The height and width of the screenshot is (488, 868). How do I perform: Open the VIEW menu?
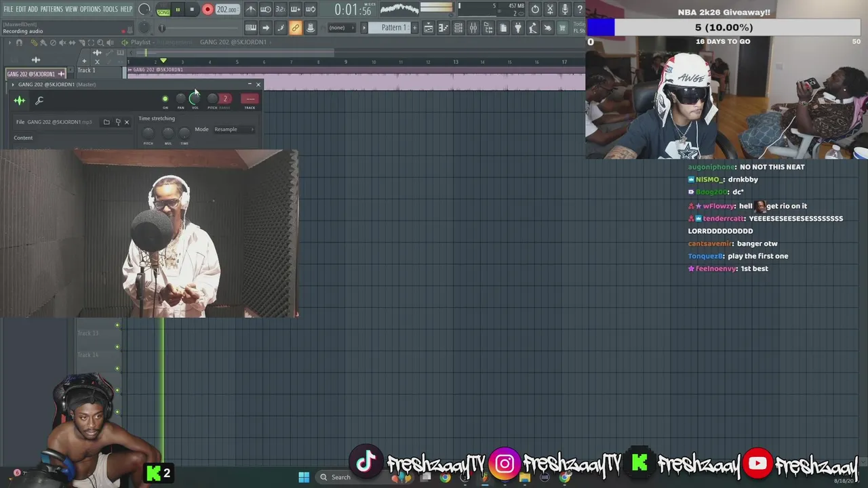pyautogui.click(x=71, y=9)
